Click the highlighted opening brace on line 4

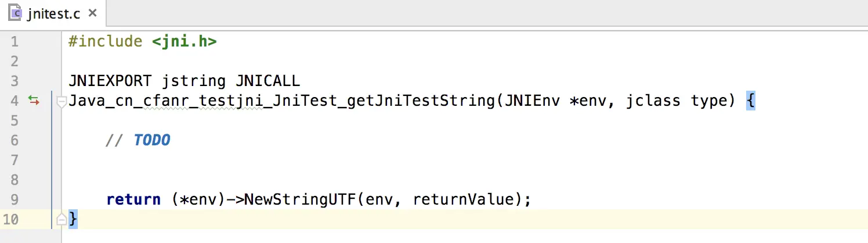(750, 101)
